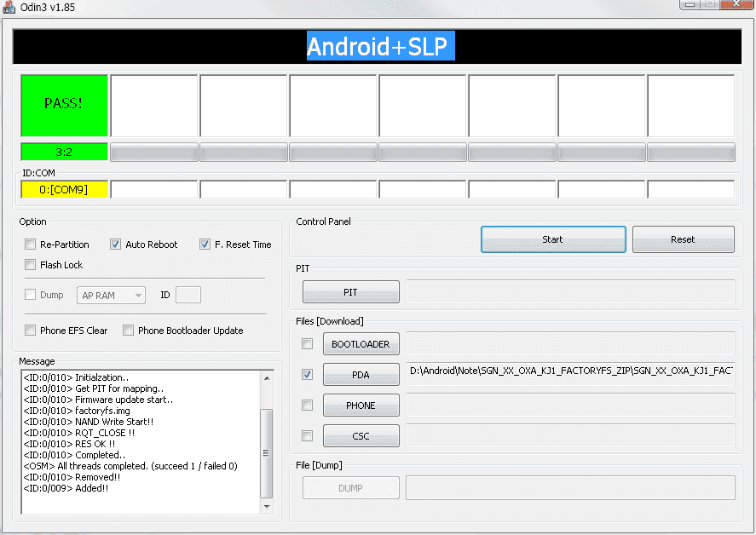Viewport: 756px width, 535px height.
Task: Click the BOOTLOADER file button
Action: coord(361,344)
